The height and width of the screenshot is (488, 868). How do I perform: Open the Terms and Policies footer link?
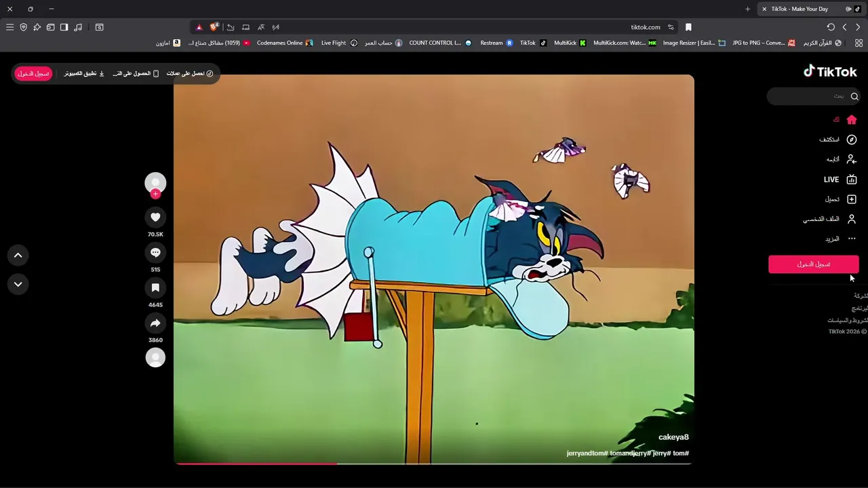point(847,320)
